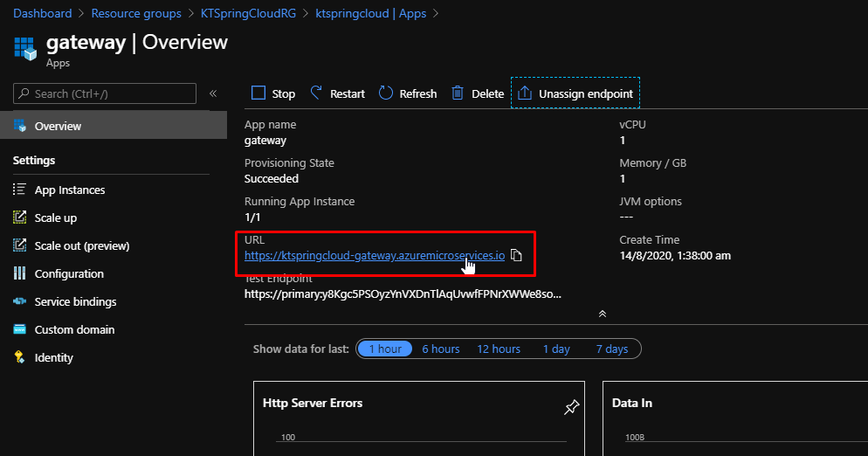Copy the URL to clipboard
The height and width of the screenshot is (456, 868).
coord(516,256)
